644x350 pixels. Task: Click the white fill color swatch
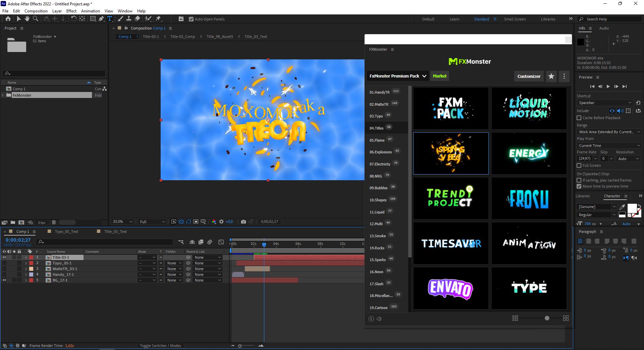point(632,208)
